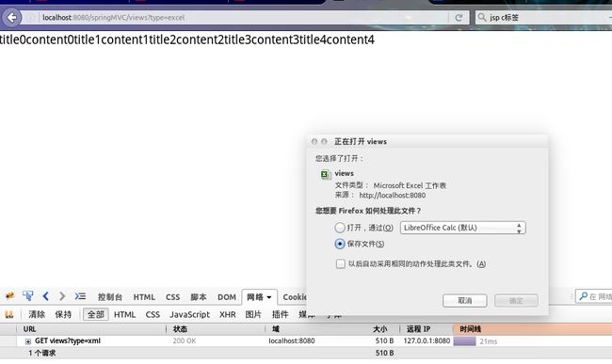
Task: Click the '127.0.0.1:8080' remote IP cell
Action: click(427, 341)
